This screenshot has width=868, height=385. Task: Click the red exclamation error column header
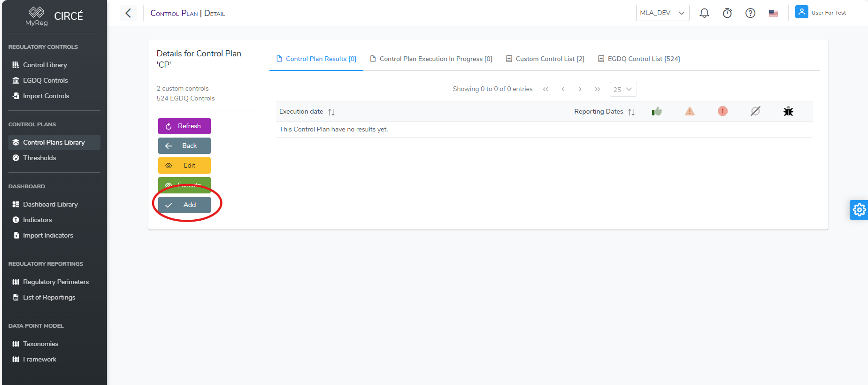722,111
